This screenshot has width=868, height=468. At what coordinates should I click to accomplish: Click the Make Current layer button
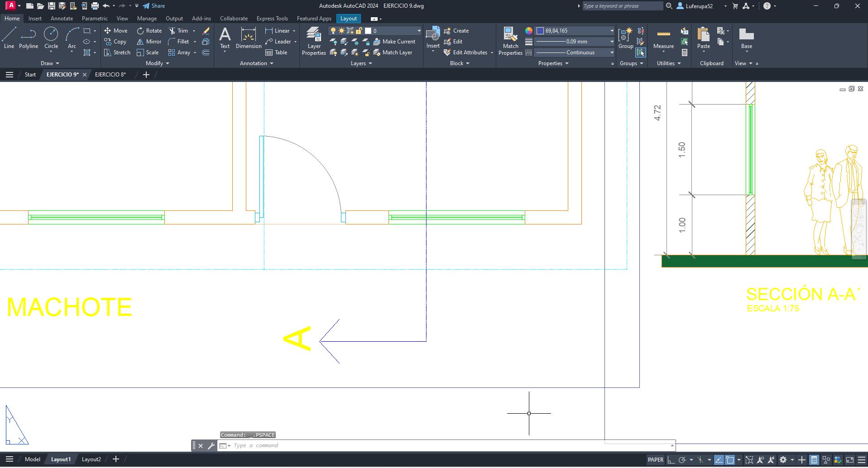(394, 42)
